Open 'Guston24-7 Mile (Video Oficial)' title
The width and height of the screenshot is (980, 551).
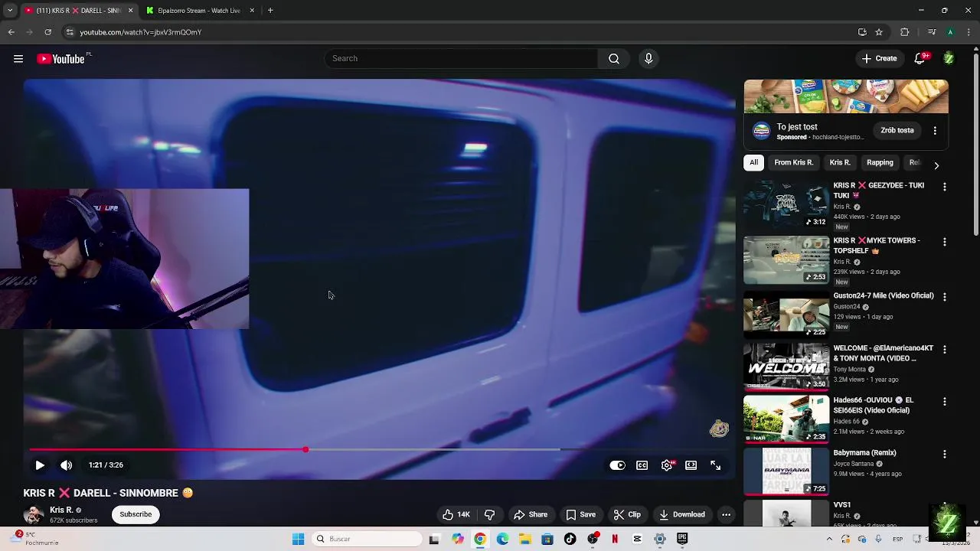click(x=883, y=296)
